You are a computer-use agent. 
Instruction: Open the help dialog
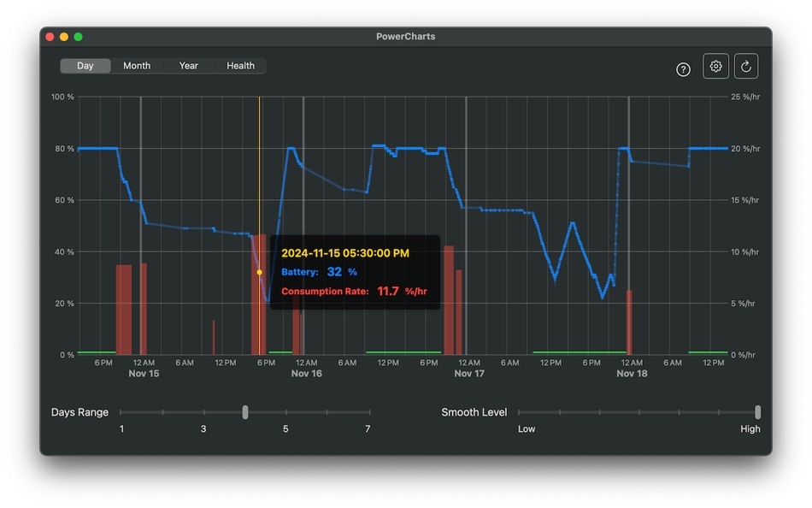tap(683, 68)
